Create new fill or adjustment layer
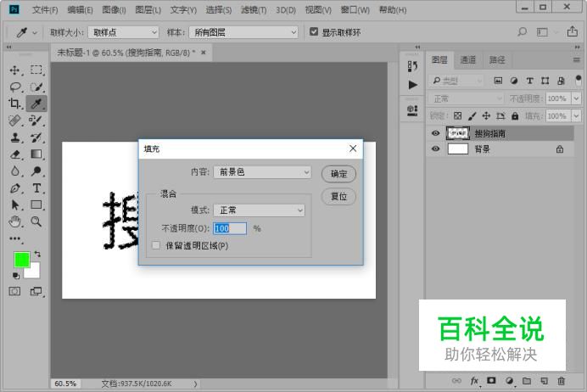Image resolution: width=587 pixels, height=392 pixels. (x=509, y=381)
